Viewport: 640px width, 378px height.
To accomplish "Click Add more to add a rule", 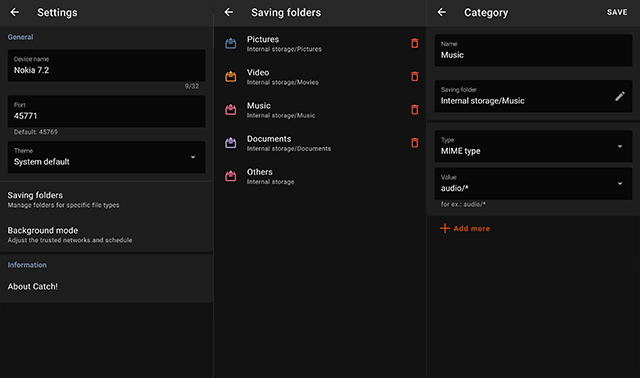I will (465, 228).
